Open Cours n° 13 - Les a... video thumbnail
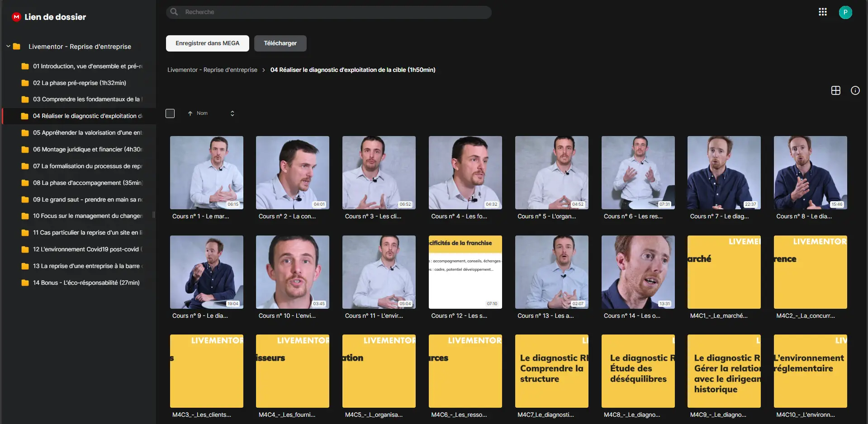 point(552,272)
